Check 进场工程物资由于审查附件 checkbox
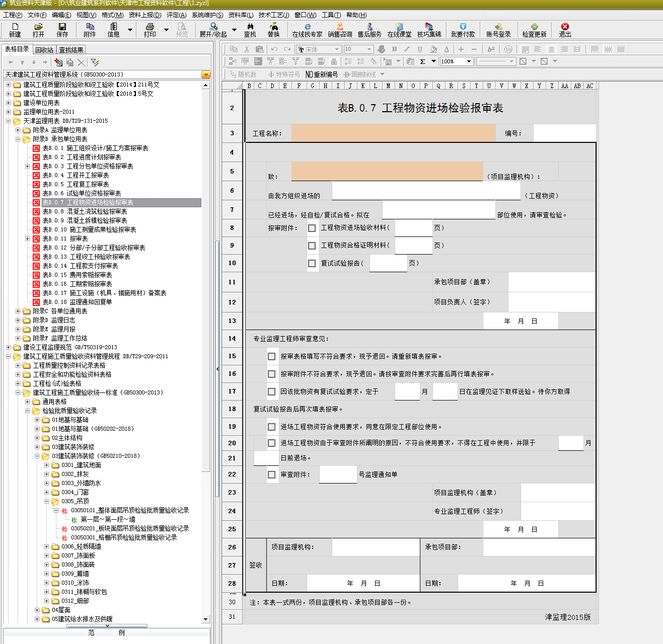This screenshot has height=644, width=663. (272, 443)
